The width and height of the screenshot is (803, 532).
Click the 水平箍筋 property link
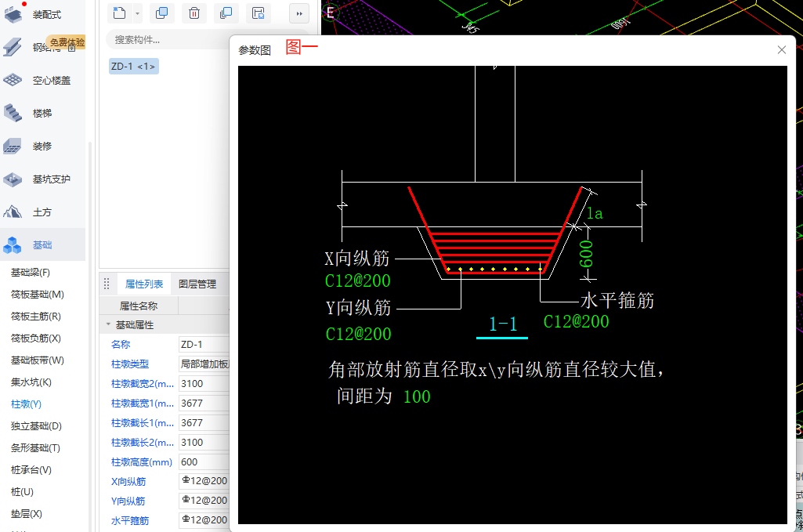point(130,521)
